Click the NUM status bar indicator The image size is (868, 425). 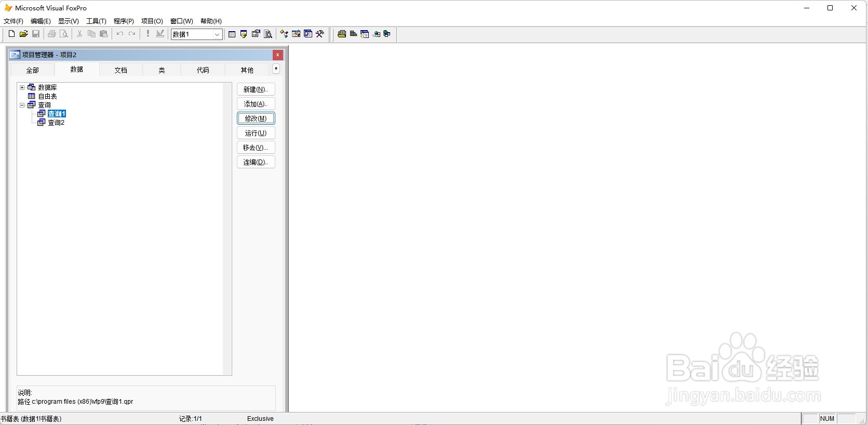pyautogui.click(x=827, y=419)
